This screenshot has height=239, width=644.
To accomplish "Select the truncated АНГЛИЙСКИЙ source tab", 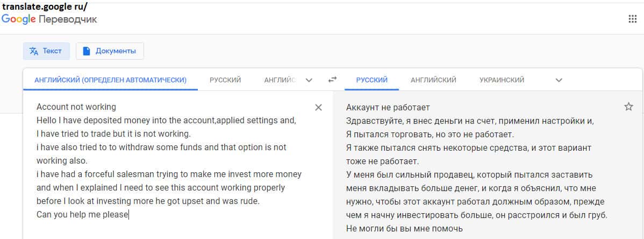I will tap(280, 80).
